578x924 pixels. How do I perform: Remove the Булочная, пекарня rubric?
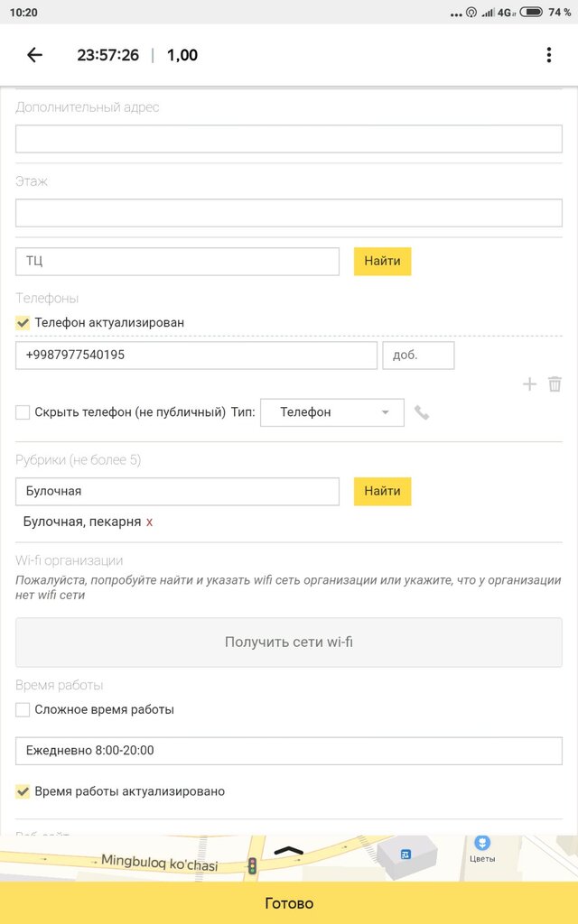coord(150,522)
